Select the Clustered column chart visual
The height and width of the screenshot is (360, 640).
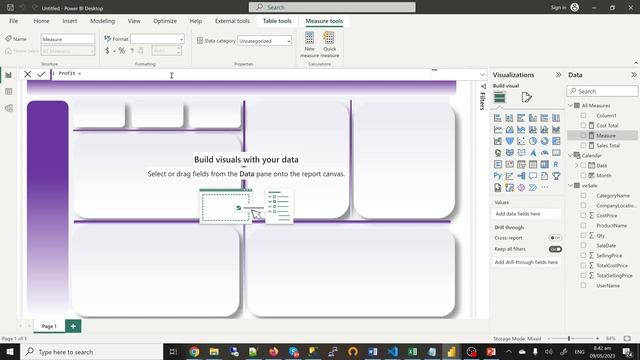(533, 118)
